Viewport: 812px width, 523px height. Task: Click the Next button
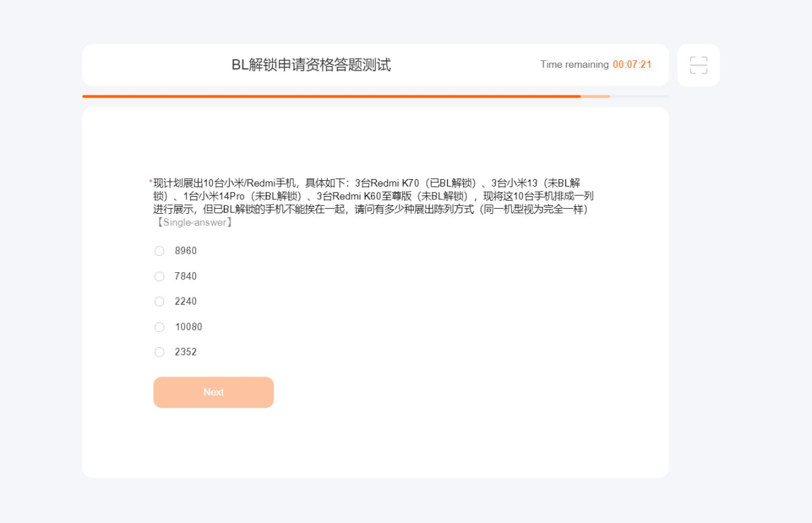(x=214, y=392)
